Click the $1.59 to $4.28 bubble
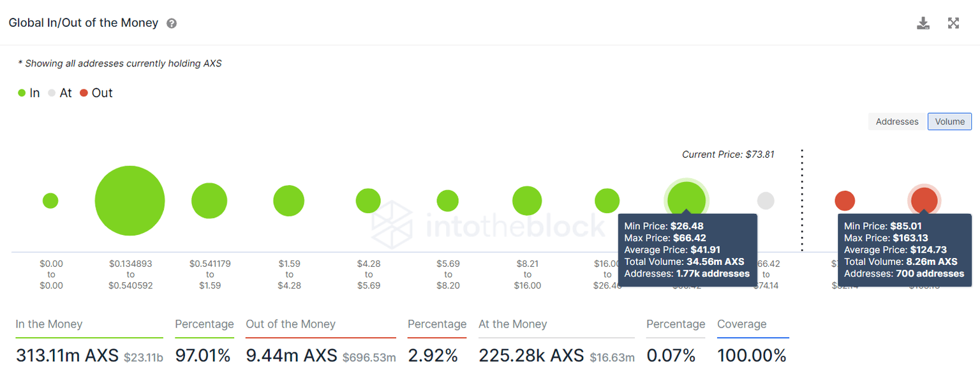The width and height of the screenshot is (980, 392). (x=288, y=201)
